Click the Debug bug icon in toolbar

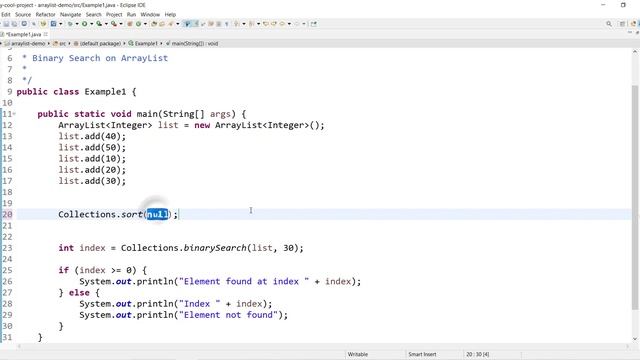70,24
